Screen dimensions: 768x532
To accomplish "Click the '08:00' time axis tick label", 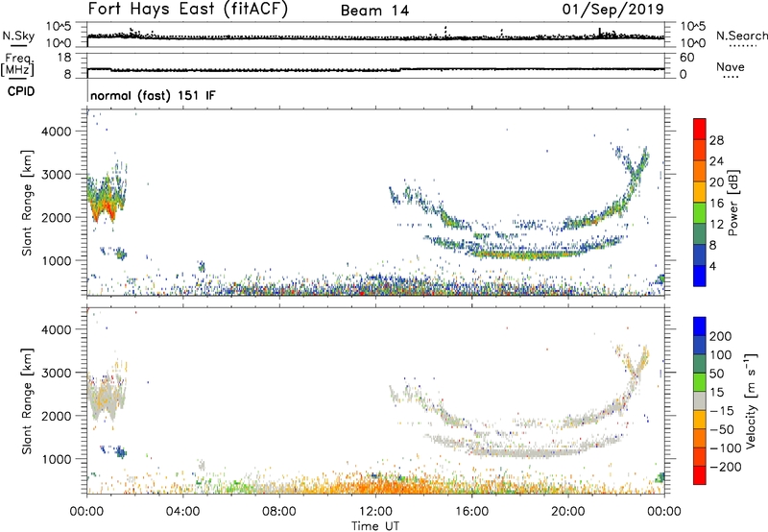I will point(278,512).
